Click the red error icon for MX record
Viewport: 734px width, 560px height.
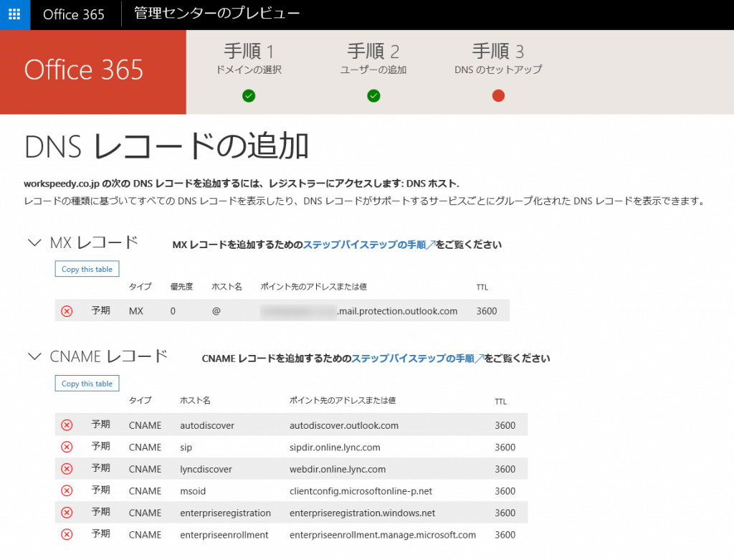click(x=67, y=311)
